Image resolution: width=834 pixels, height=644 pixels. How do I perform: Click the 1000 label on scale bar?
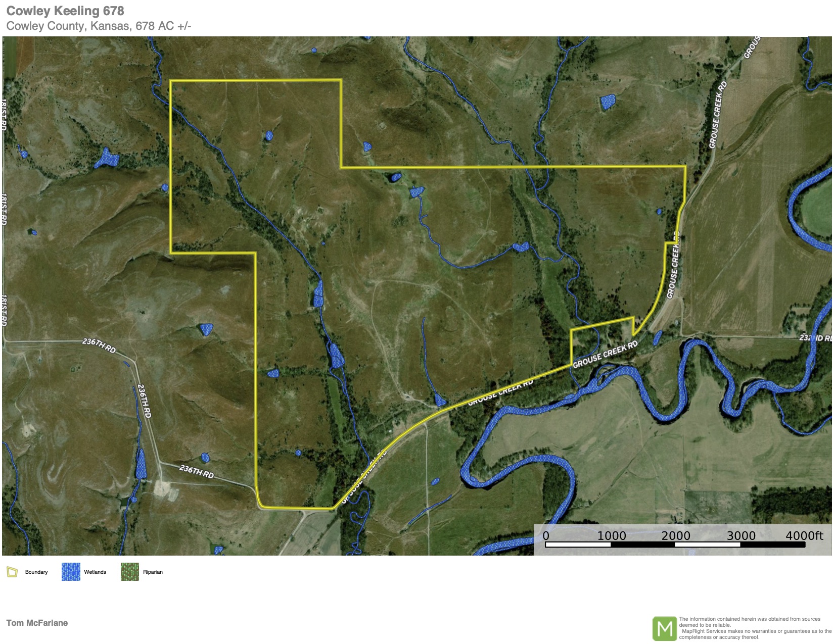[612, 535]
